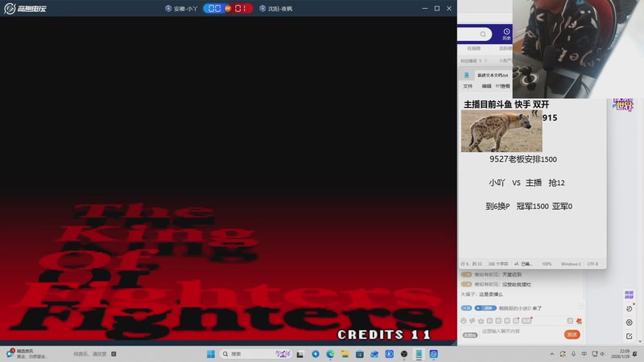This screenshot has width=644, height=362.
Task: Switch to the 在线榜 tab
Action: tap(473, 48)
